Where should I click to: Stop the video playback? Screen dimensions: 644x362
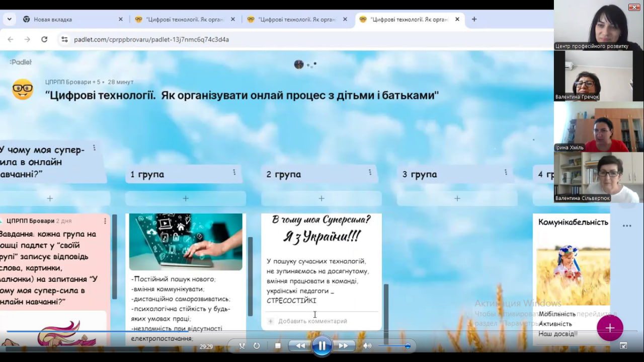pyautogui.click(x=278, y=346)
